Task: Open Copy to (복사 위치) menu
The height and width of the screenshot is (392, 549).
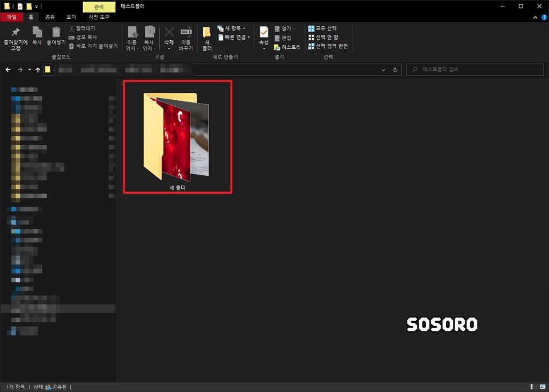Action: (x=150, y=39)
